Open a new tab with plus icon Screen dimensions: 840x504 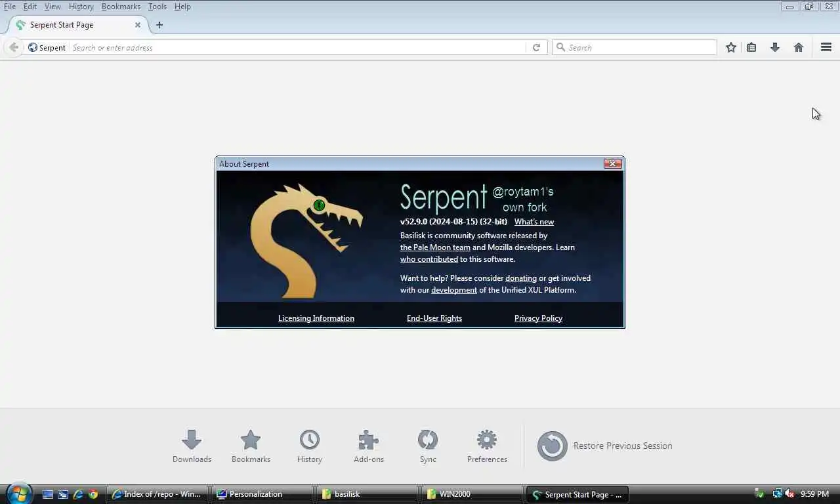click(x=159, y=25)
